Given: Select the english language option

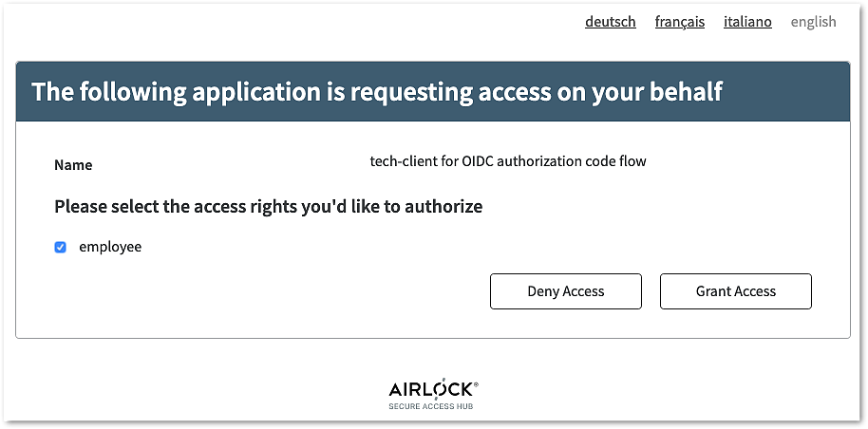Looking at the screenshot, I should (813, 22).
